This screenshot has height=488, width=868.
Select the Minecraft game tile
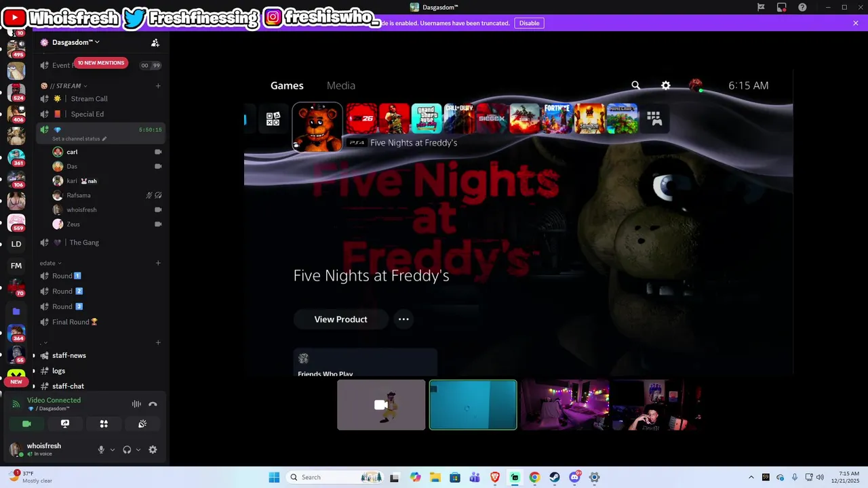point(623,119)
